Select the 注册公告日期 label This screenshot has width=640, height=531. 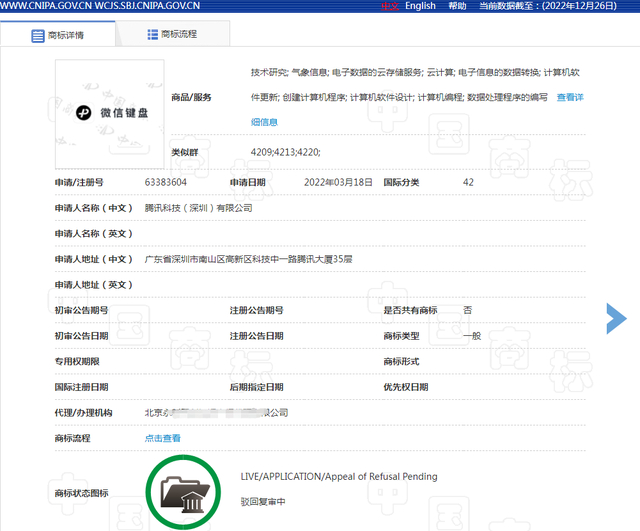click(x=256, y=336)
